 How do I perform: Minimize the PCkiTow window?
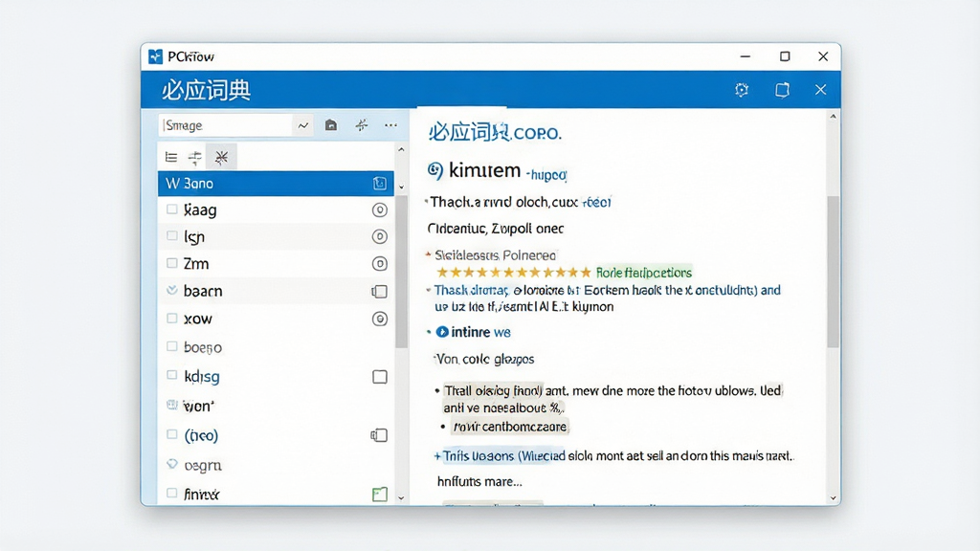coord(745,56)
